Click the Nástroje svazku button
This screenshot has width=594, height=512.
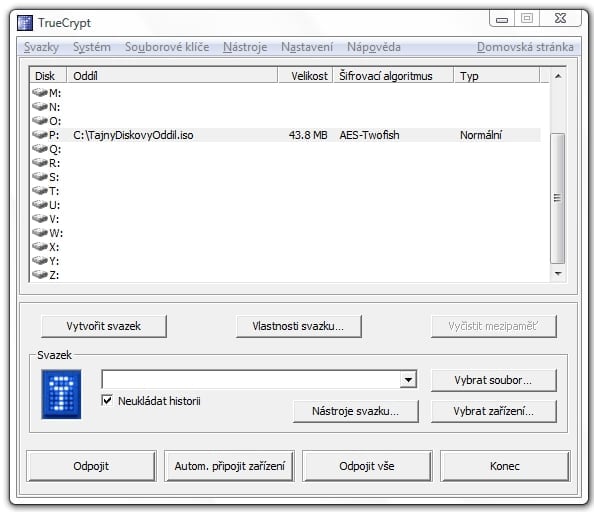click(356, 411)
